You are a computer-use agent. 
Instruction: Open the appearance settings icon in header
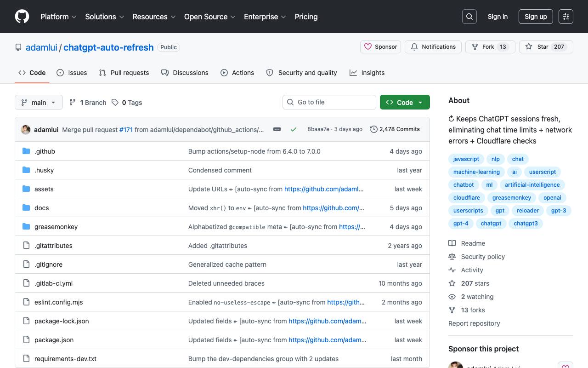[x=566, y=17]
